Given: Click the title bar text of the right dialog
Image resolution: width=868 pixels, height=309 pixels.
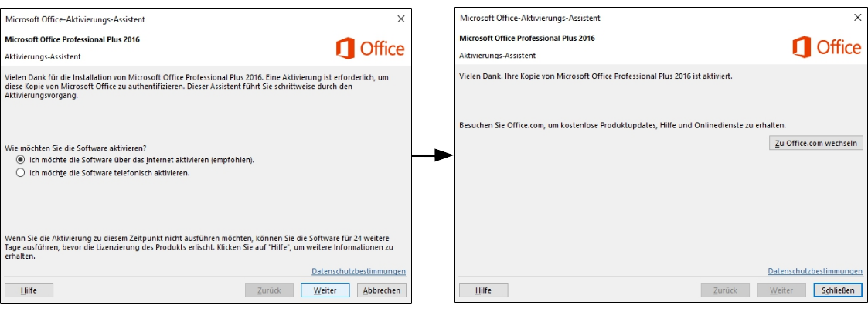Looking at the screenshot, I should pyautogui.click(x=529, y=18).
